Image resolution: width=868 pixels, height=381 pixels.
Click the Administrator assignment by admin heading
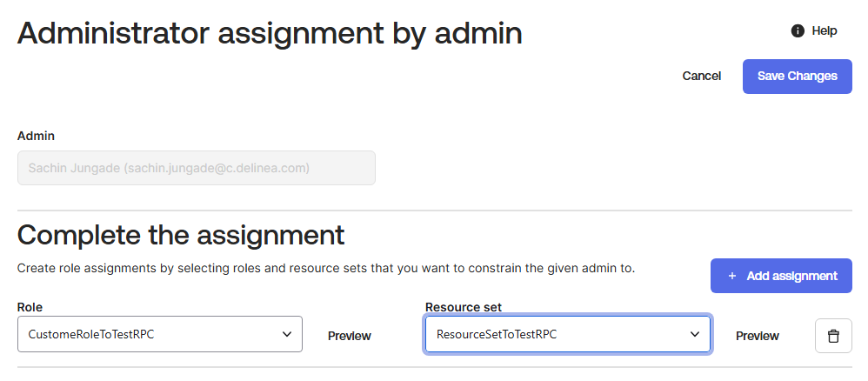pyautogui.click(x=270, y=33)
